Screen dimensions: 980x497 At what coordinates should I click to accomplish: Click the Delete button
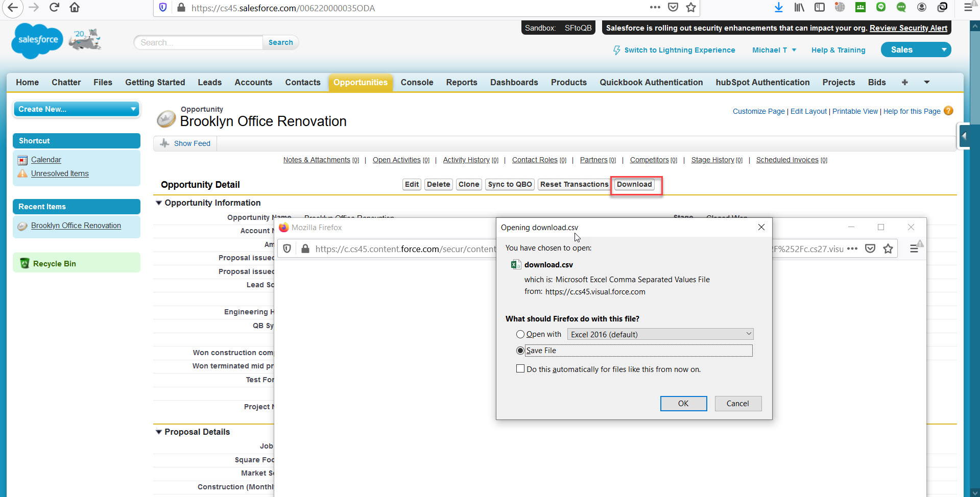pyautogui.click(x=439, y=184)
